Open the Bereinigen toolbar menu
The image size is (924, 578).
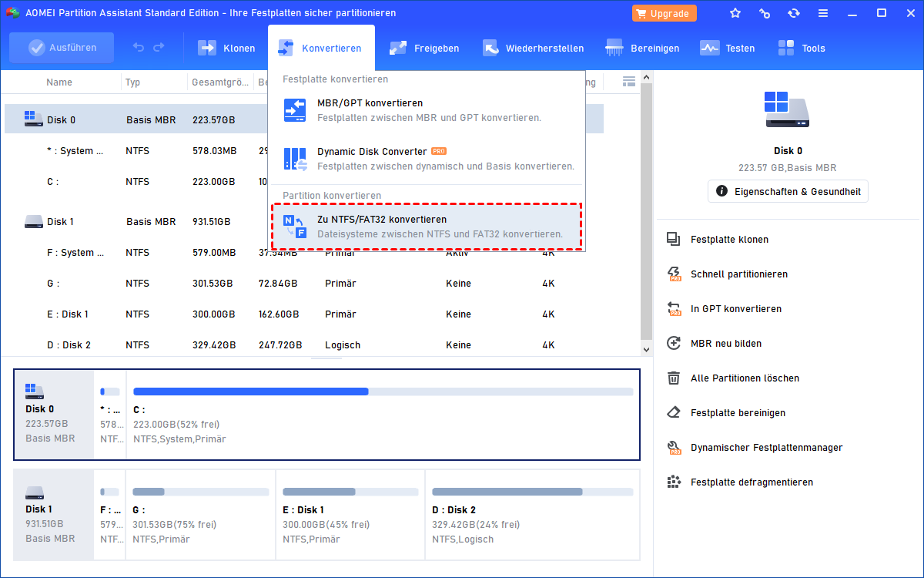click(643, 48)
